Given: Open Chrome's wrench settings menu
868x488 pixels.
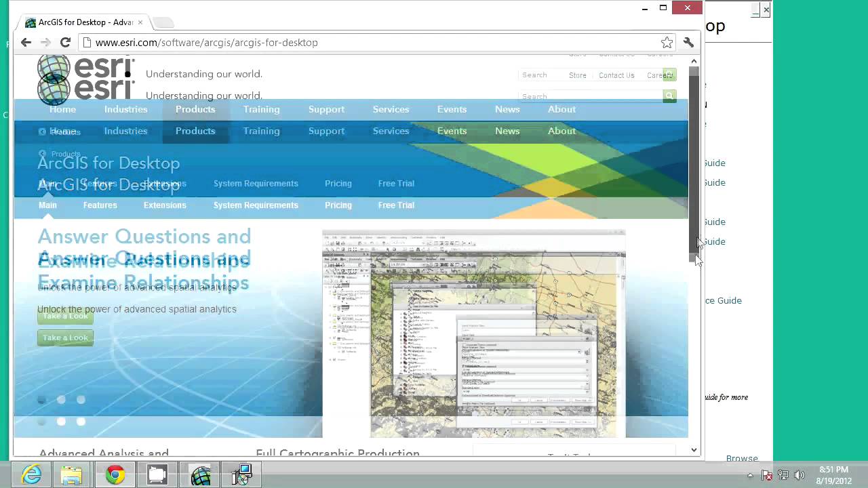Looking at the screenshot, I should [x=688, y=43].
